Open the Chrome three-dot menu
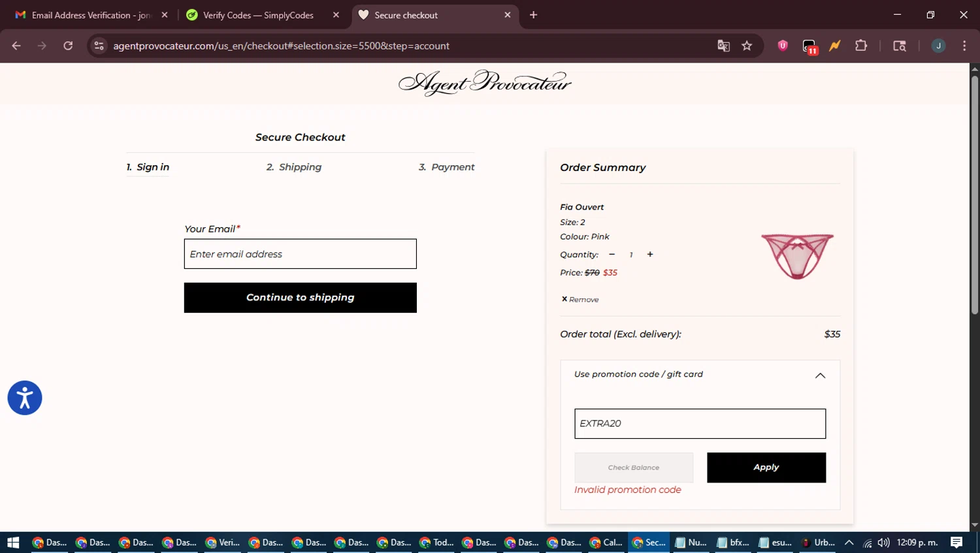 click(964, 46)
